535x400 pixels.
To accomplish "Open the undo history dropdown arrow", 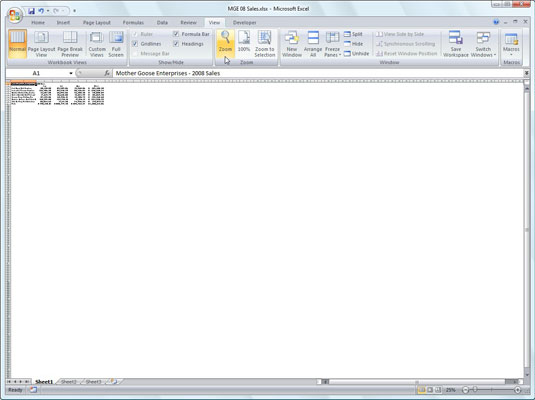I will tap(48, 11).
